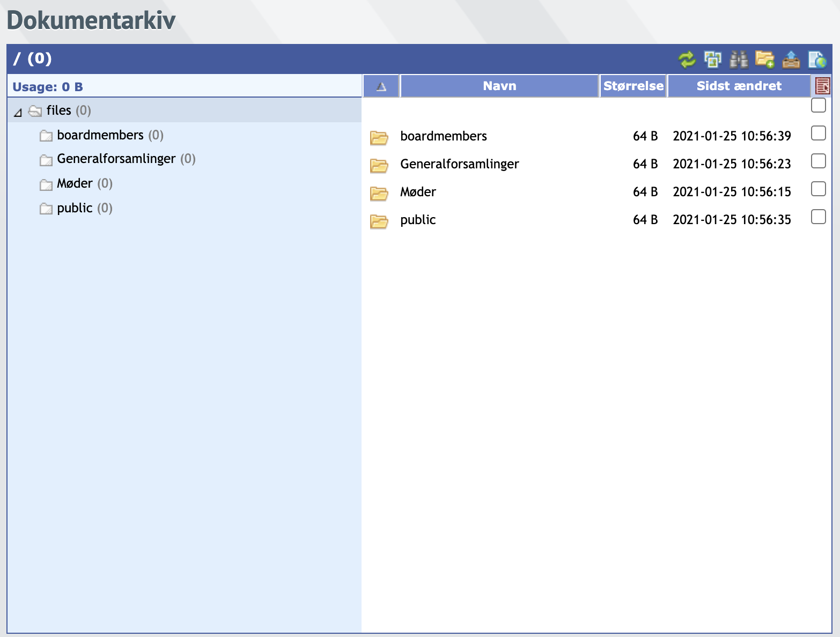The image size is (840, 637).
Task: Select Møder in the left folder tree
Action: point(75,184)
